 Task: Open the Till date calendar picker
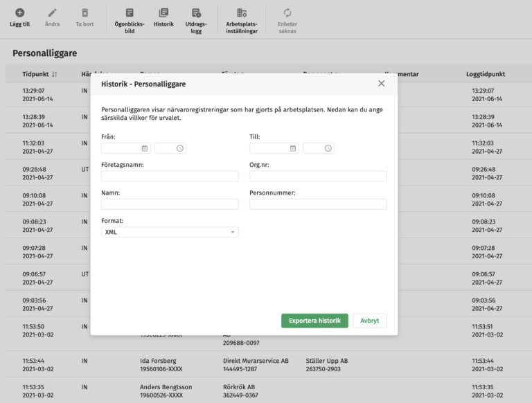[293, 148]
